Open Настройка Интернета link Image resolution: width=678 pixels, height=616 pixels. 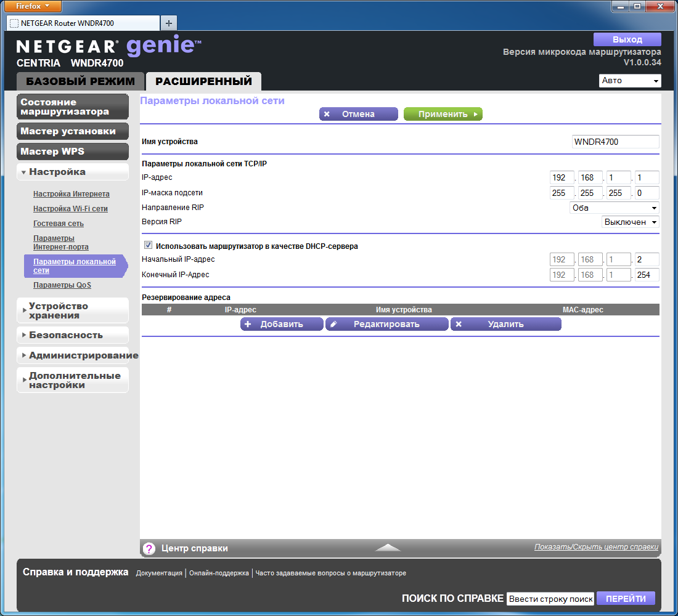coord(71,194)
